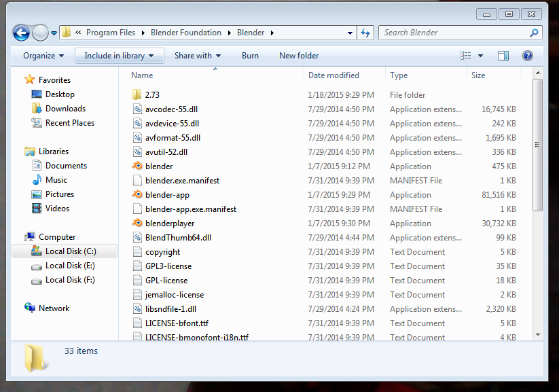The height and width of the screenshot is (392, 559).
Task: Select the copyright text document icon
Action: [x=137, y=251]
